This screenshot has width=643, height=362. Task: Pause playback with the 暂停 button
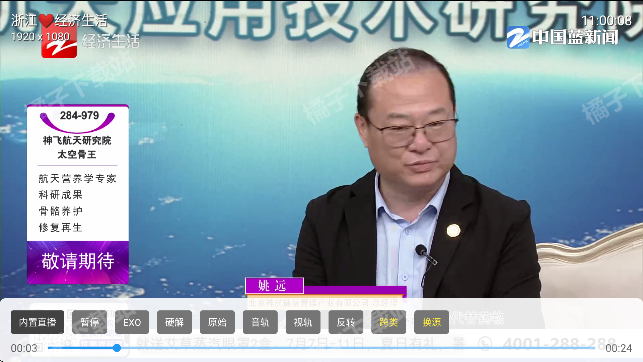[89, 322]
